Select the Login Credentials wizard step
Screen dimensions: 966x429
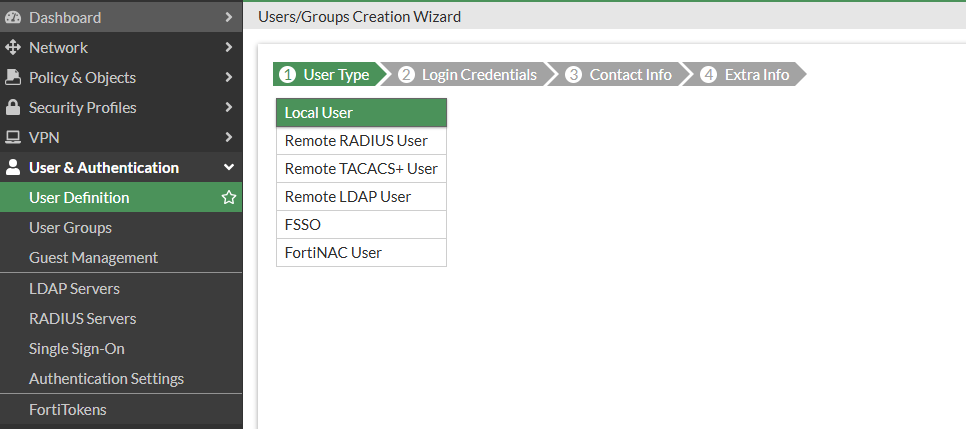(469, 75)
